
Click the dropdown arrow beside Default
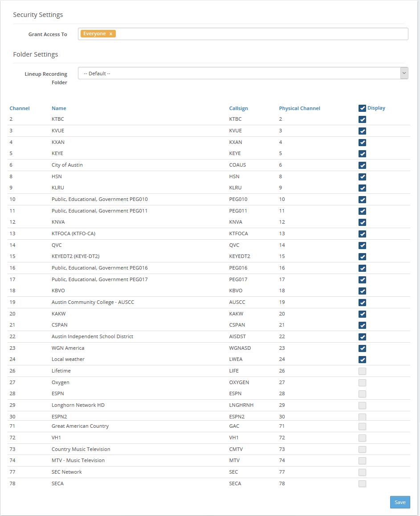click(404, 74)
